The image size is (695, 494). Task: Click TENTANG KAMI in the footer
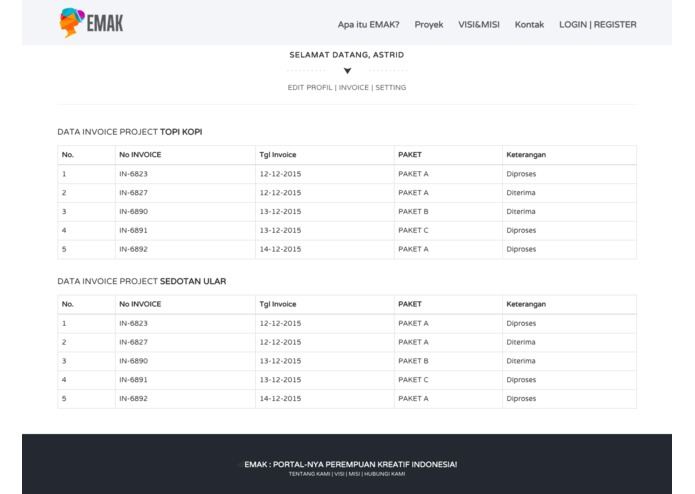[309, 474]
